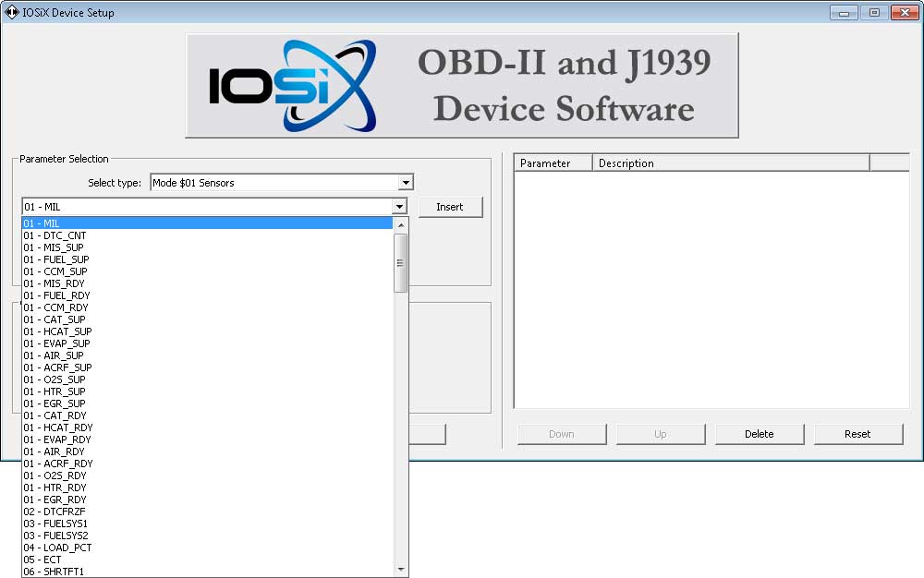Image resolution: width=924 pixels, height=578 pixels.
Task: Choose the "04 - LOAD_PCT" item
Action: (x=207, y=548)
